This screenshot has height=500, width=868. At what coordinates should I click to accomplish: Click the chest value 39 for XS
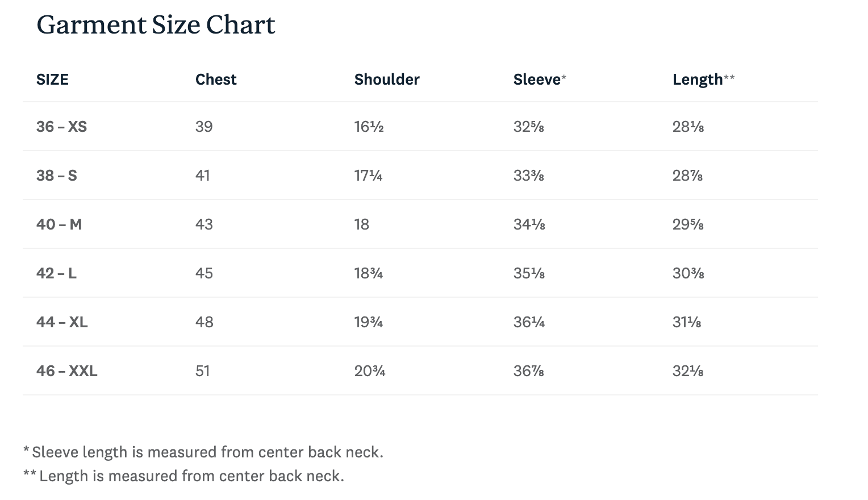(x=204, y=127)
